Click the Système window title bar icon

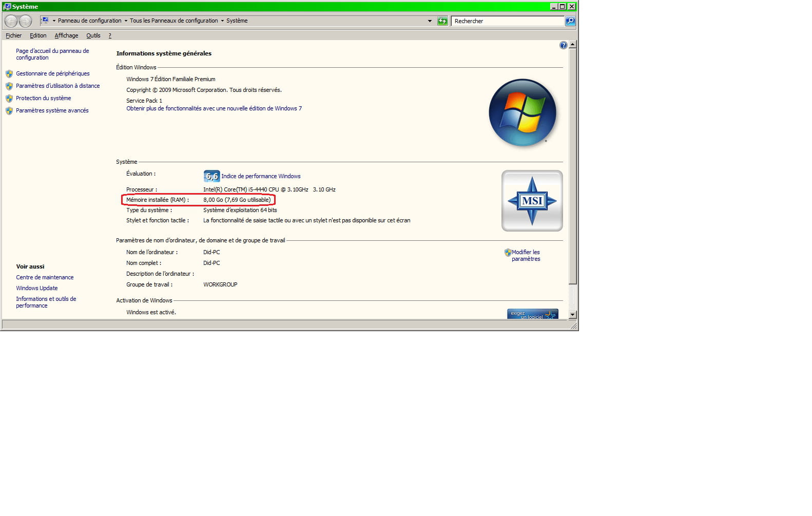(7, 7)
